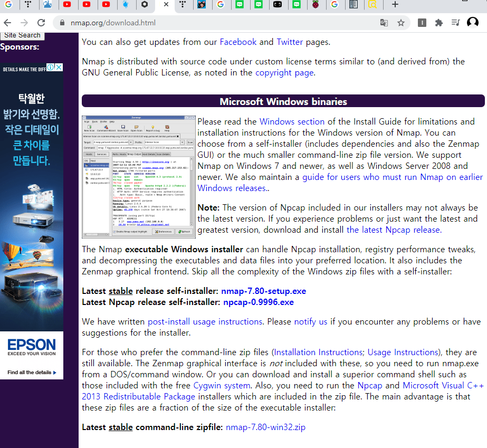This screenshot has height=448, width=487.
Task: Open the Google Translate page icon
Action: [x=384, y=23]
